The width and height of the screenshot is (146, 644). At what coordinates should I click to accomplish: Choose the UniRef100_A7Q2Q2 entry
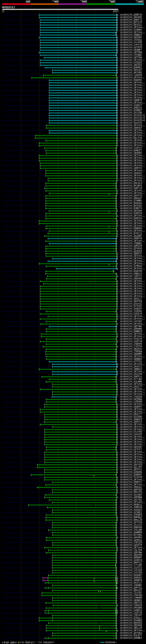point(131,63)
